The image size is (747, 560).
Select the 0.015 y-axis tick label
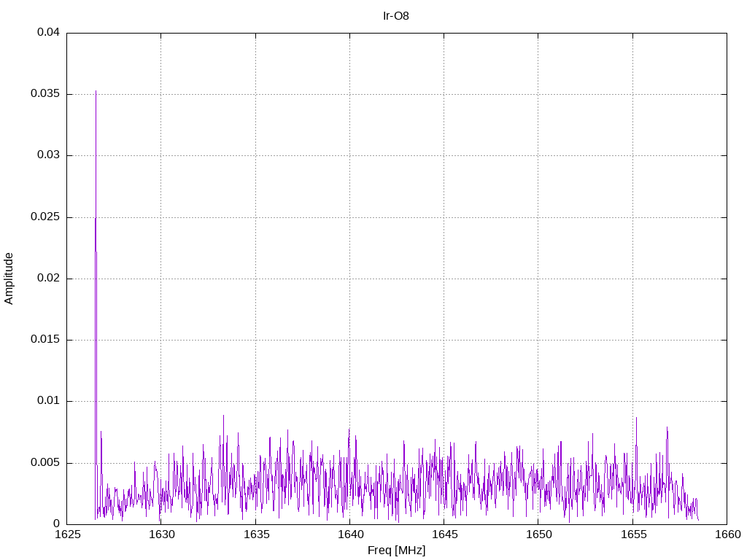coord(45,340)
